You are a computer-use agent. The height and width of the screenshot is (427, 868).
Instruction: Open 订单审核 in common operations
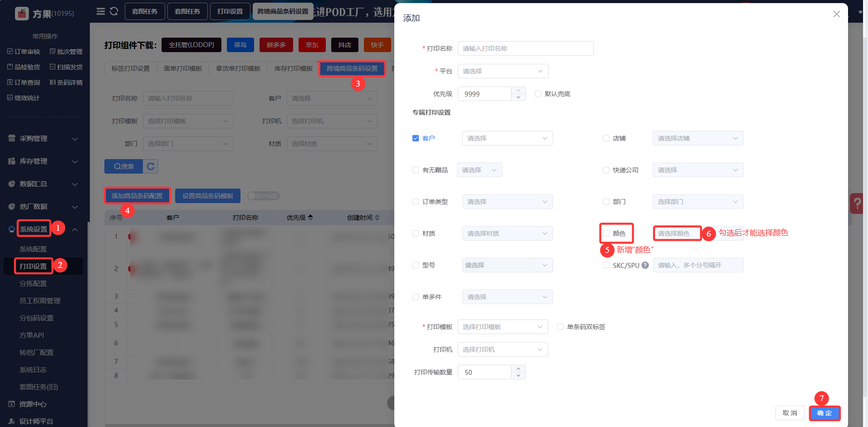pos(24,52)
